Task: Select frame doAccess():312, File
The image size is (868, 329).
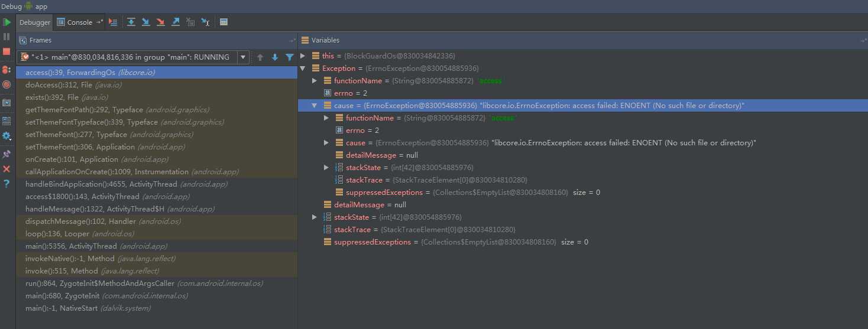Action: [157, 84]
